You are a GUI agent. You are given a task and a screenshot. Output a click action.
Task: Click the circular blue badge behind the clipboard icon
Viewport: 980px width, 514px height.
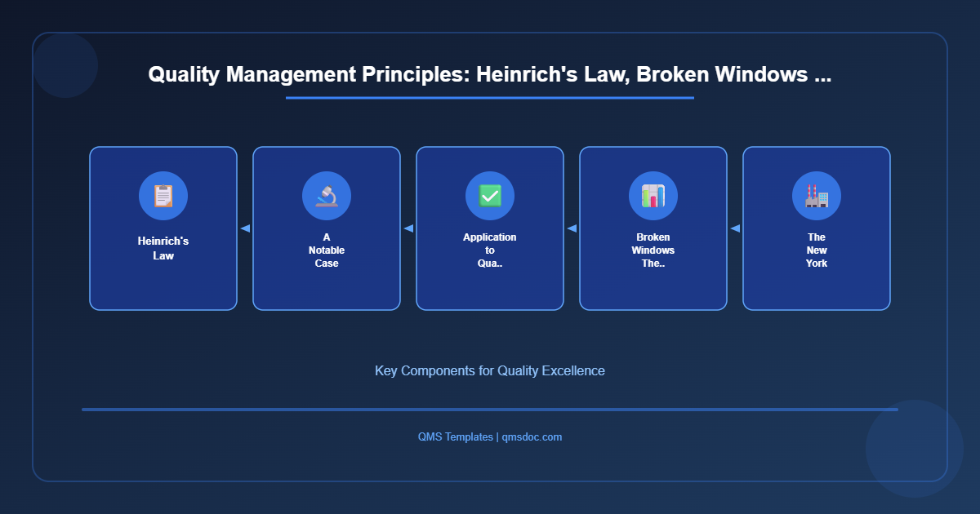tap(163, 196)
